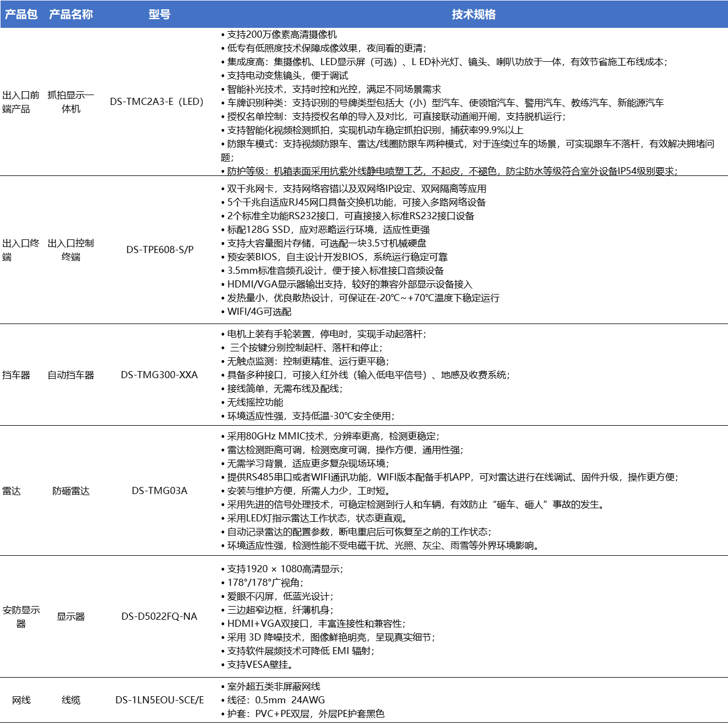Click line 无触点监测 spec

coord(304,361)
